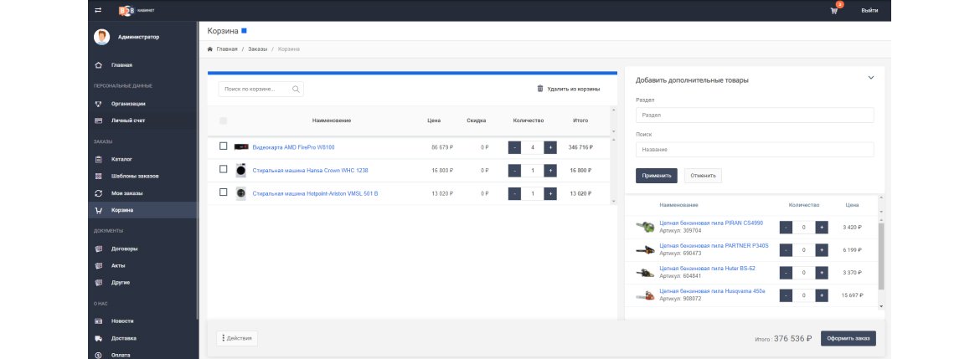Click Hotpoint-Ariston washing machine thumbnail
Screen dimensions: 980x359
(241, 193)
